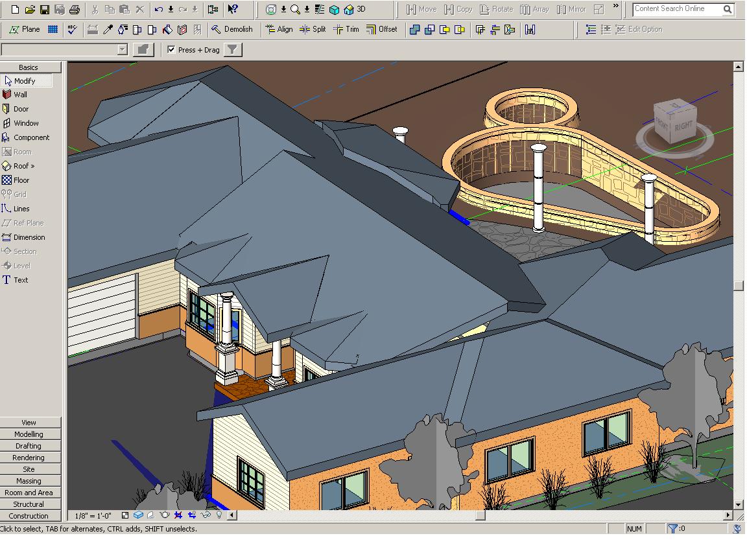Click the Demolish hammer tool
Image resolution: width=747 pixels, height=560 pixels.
coord(232,30)
